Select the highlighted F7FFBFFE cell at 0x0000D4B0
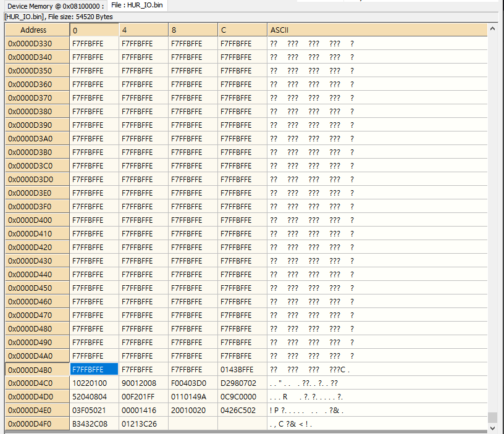The width and height of the screenshot is (504, 434). pyautogui.click(x=94, y=369)
